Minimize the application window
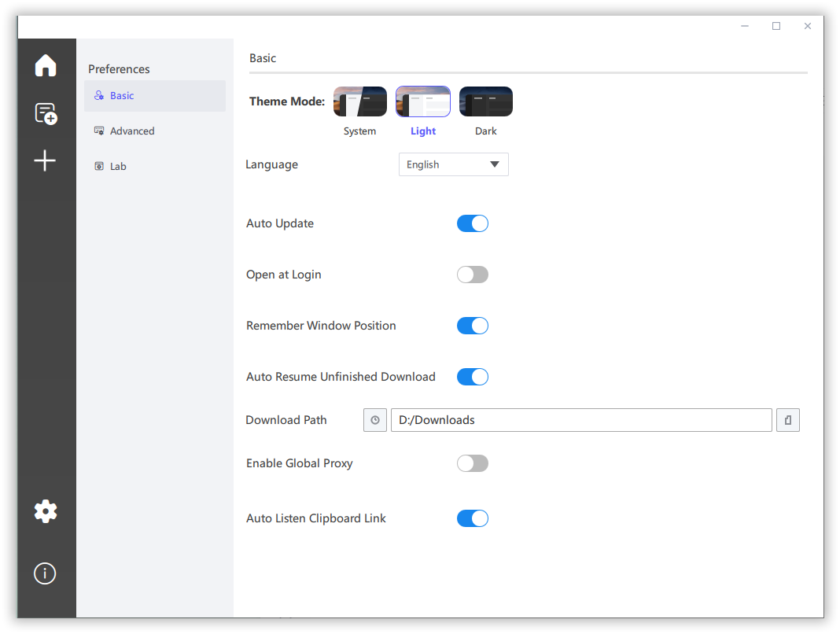 point(745,26)
